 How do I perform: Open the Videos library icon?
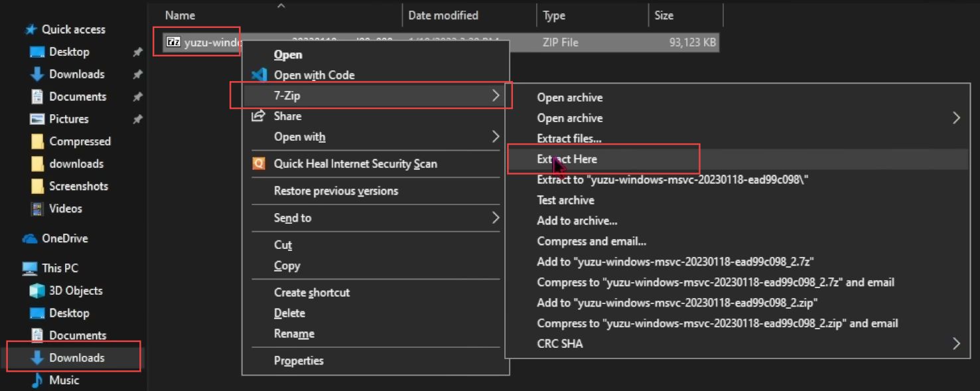[x=38, y=208]
